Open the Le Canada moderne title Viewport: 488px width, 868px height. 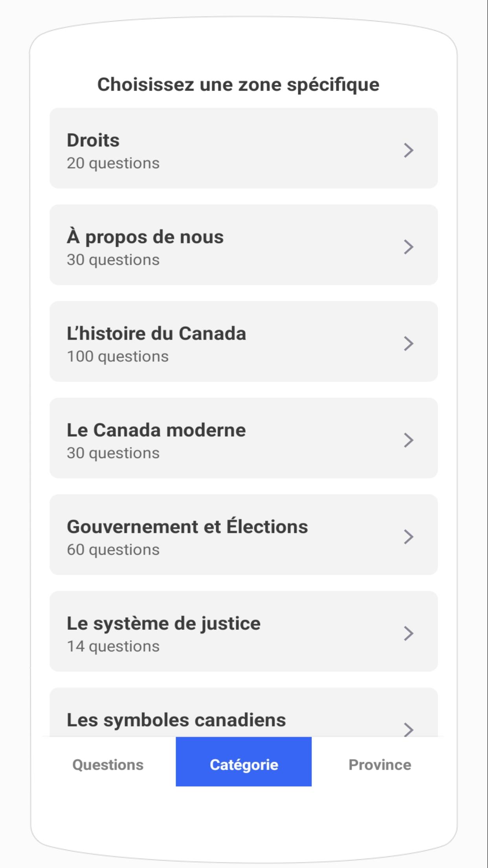coord(156,430)
